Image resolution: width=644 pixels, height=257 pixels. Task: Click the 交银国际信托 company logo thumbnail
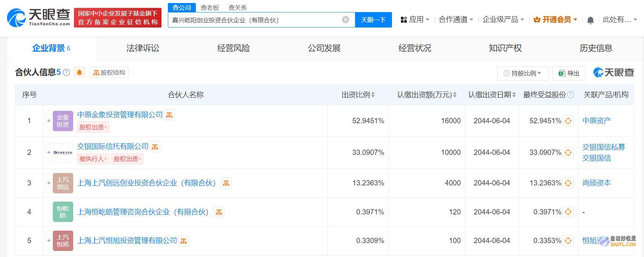tap(63, 153)
